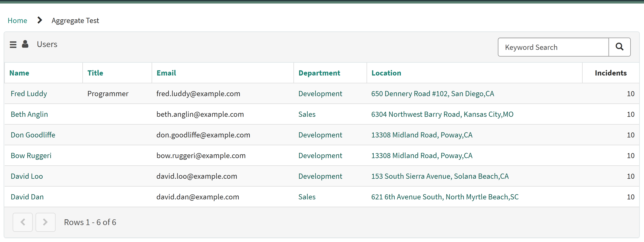644x242 pixels.
Task: Click the next page arrow
Action: click(x=45, y=222)
